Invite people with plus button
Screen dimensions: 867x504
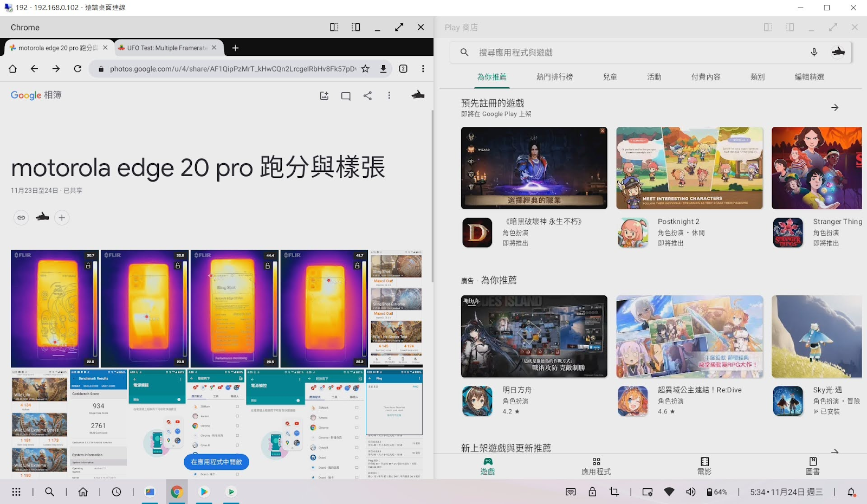62,217
